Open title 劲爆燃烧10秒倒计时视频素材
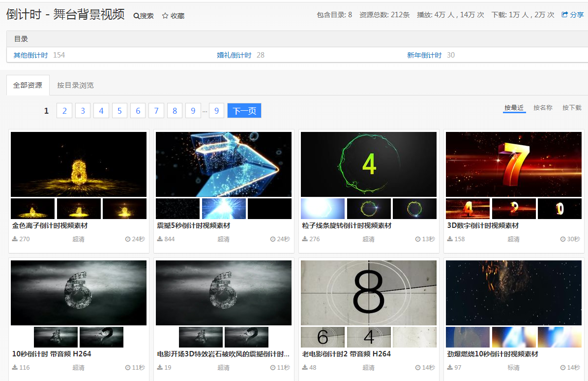588x381 pixels. (493, 354)
